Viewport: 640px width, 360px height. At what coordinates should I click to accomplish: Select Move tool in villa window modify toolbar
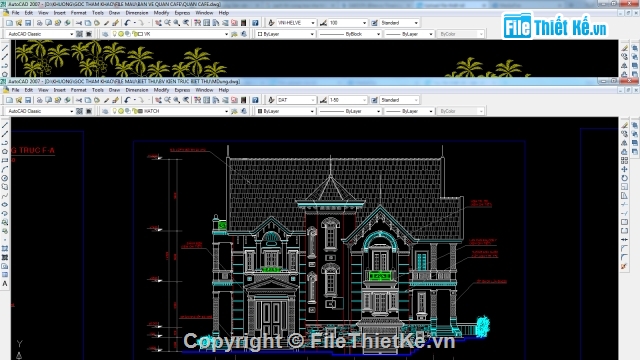pos(624,169)
